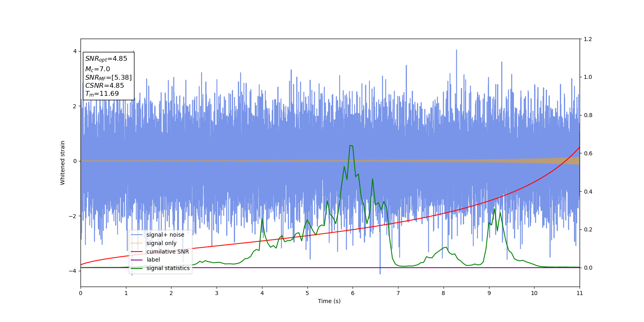Click the right y-axis tick label 0.6
The height and width of the screenshot is (322, 644).
coord(588,153)
